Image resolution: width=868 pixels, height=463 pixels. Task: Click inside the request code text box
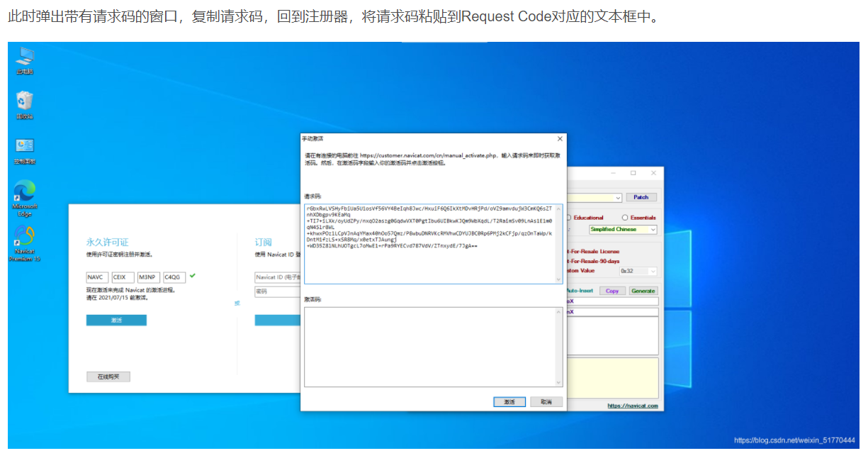click(x=433, y=244)
